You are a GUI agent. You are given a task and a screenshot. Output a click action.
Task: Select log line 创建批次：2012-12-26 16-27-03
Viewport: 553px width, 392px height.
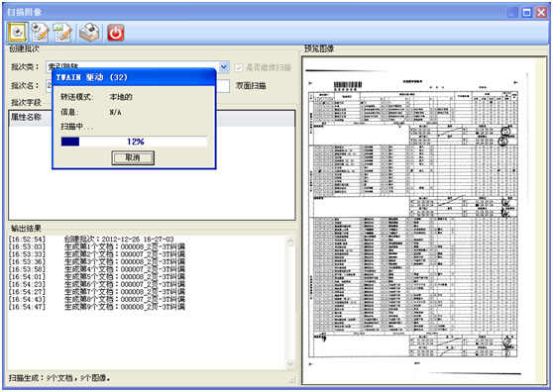coord(119,240)
